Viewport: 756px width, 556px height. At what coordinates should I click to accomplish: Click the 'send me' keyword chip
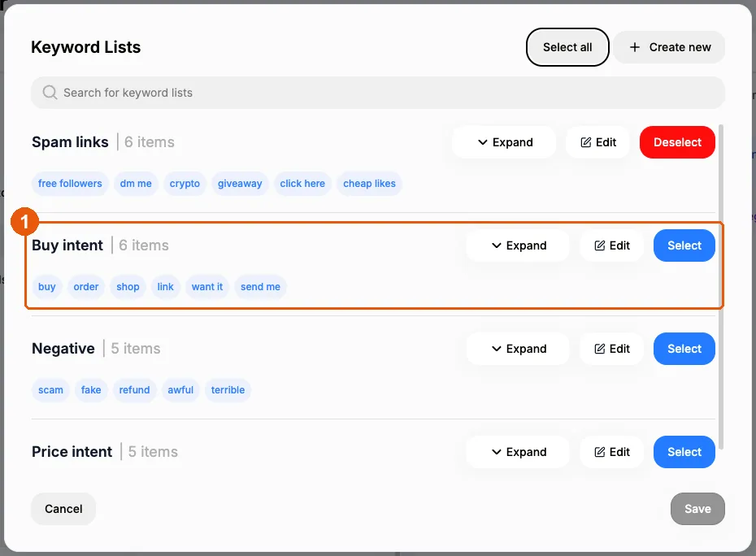260,287
